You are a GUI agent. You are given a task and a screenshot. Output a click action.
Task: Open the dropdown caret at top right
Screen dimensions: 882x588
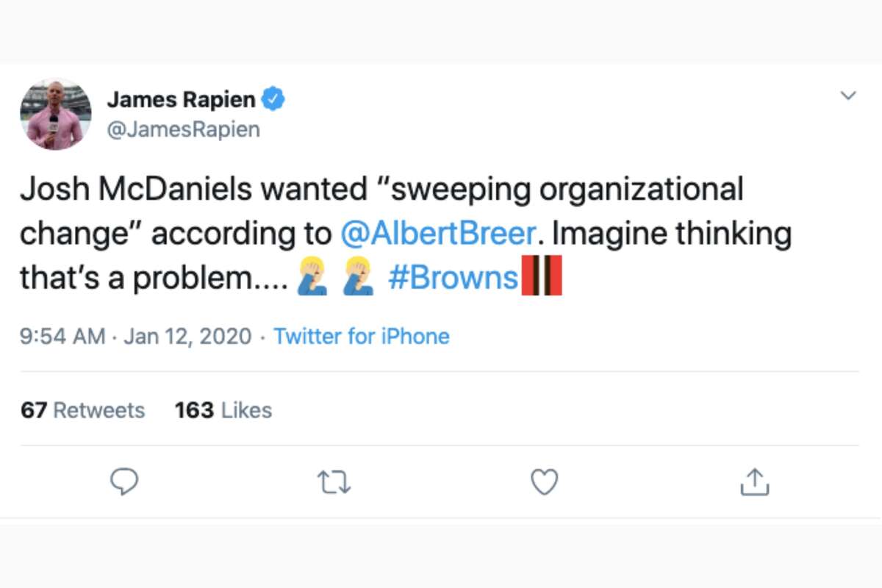[x=849, y=96]
